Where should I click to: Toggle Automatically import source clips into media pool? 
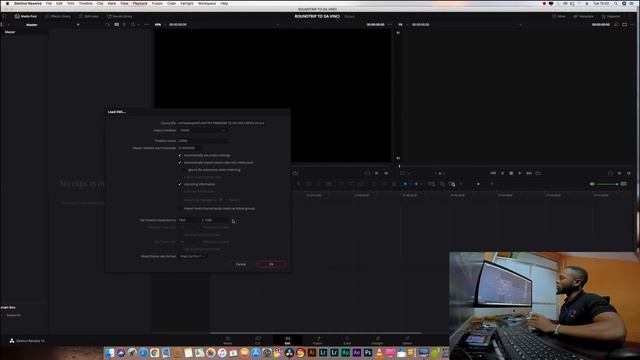tap(180, 162)
